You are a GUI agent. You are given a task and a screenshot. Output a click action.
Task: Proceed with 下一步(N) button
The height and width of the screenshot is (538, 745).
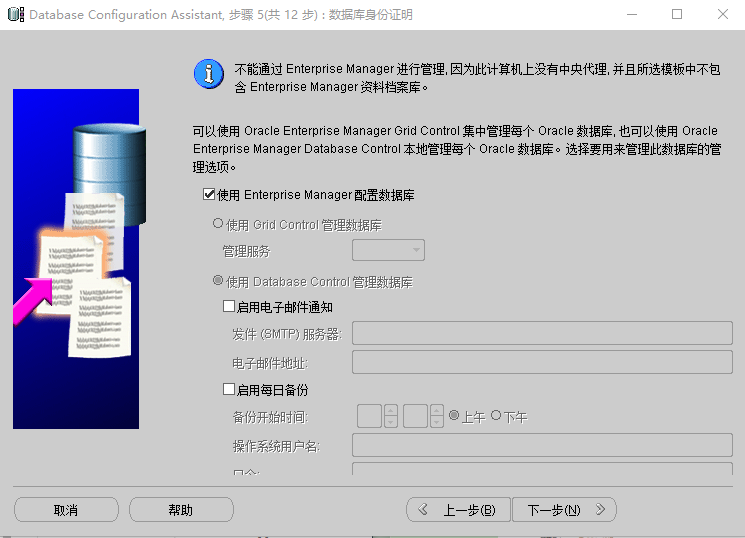[564, 510]
